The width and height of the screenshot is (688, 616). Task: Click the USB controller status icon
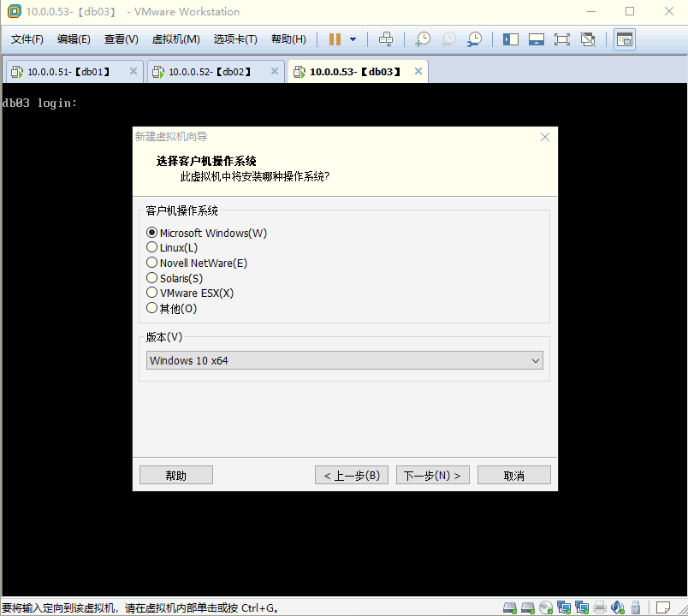(635, 607)
